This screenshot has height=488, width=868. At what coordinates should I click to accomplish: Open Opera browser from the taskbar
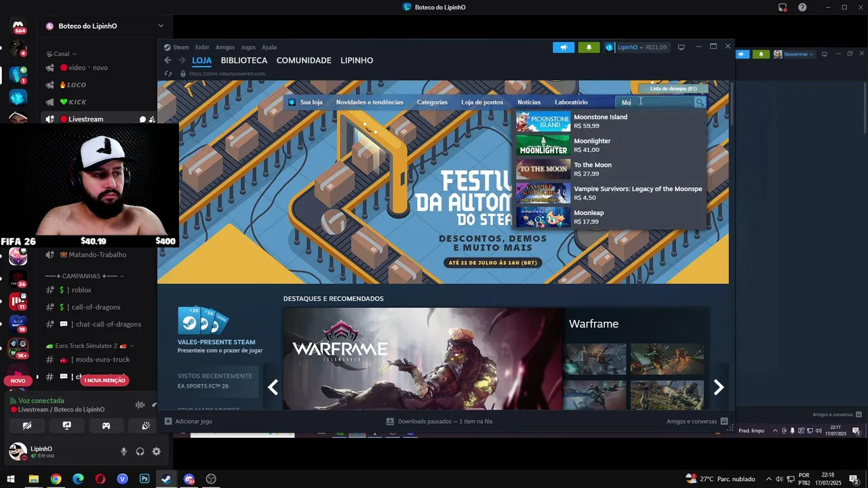pyautogui.click(x=100, y=479)
